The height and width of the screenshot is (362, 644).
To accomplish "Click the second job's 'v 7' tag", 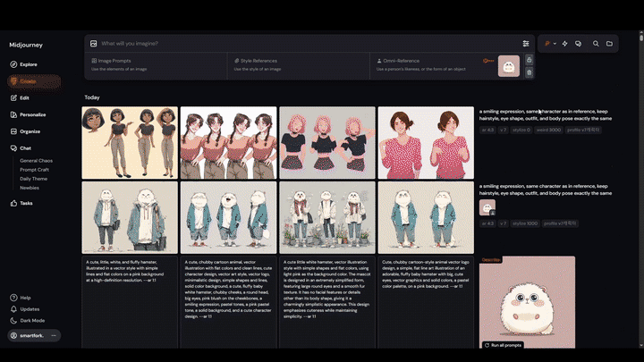I will point(503,223).
